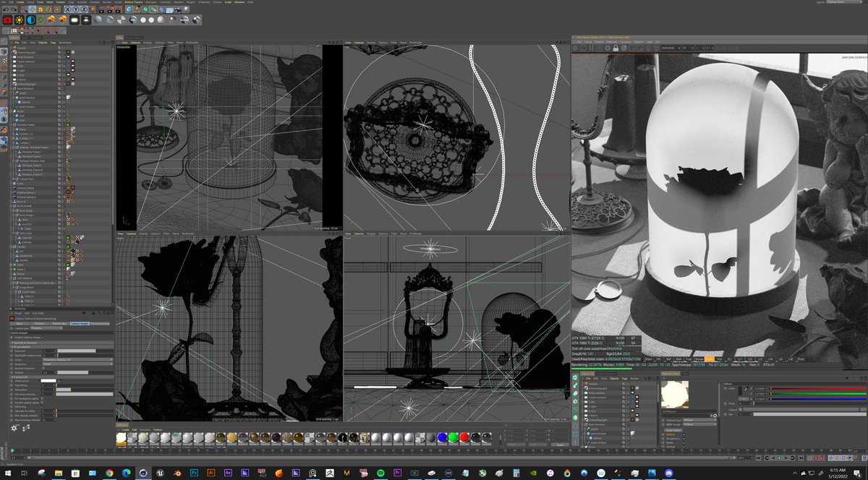
Task: Toggle the Disable partial alpha checkbox
Action: 42,403
